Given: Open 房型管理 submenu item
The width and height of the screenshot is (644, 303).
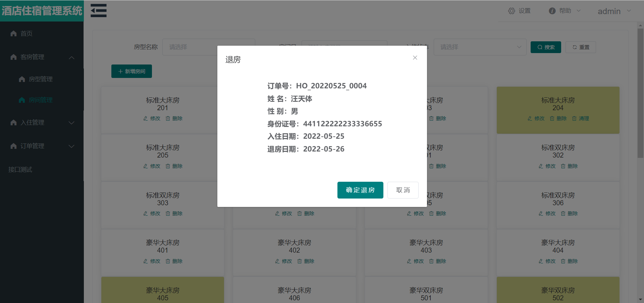Looking at the screenshot, I should coord(42,79).
